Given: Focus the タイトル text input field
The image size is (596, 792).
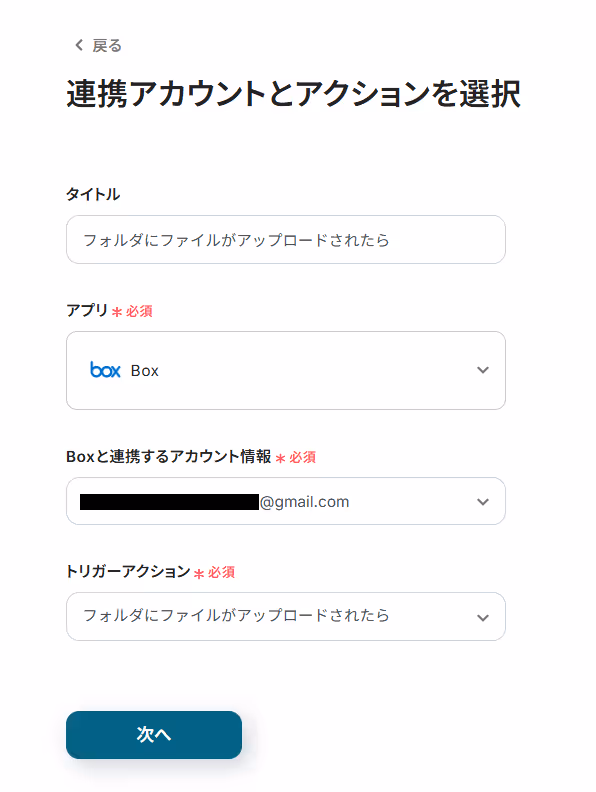Looking at the screenshot, I should [286, 240].
